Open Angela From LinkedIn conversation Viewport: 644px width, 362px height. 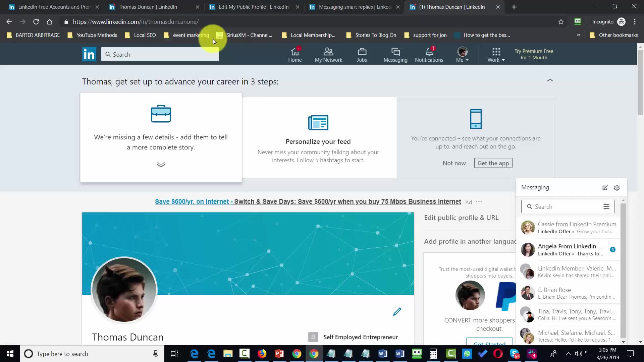click(x=568, y=250)
